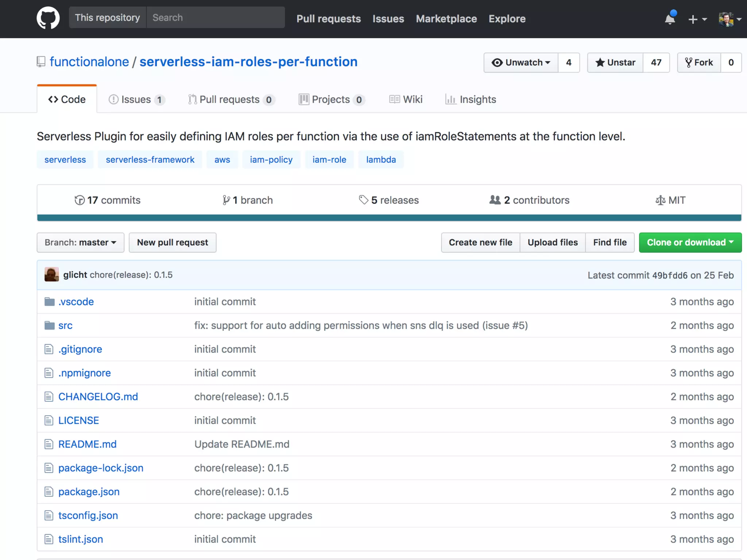Click the commits history clock icon

pyautogui.click(x=79, y=200)
